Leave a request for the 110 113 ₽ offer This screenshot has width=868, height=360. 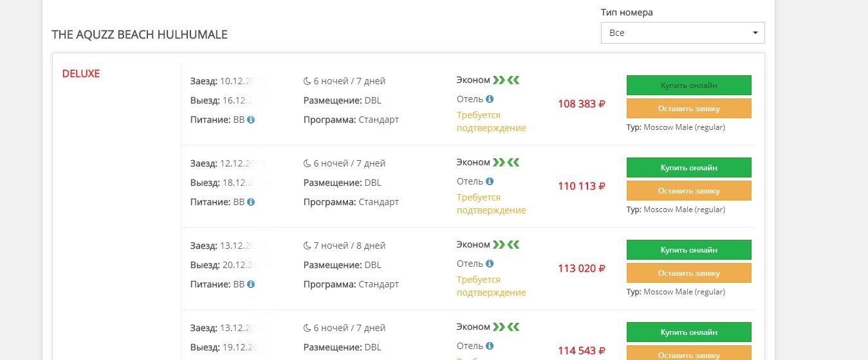tap(688, 190)
